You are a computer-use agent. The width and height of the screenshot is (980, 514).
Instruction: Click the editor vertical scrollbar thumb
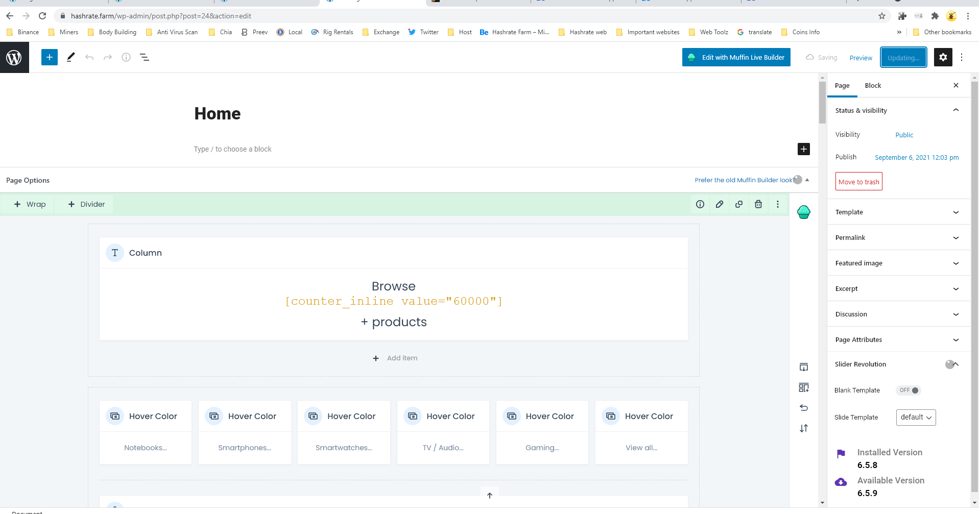pos(822,102)
